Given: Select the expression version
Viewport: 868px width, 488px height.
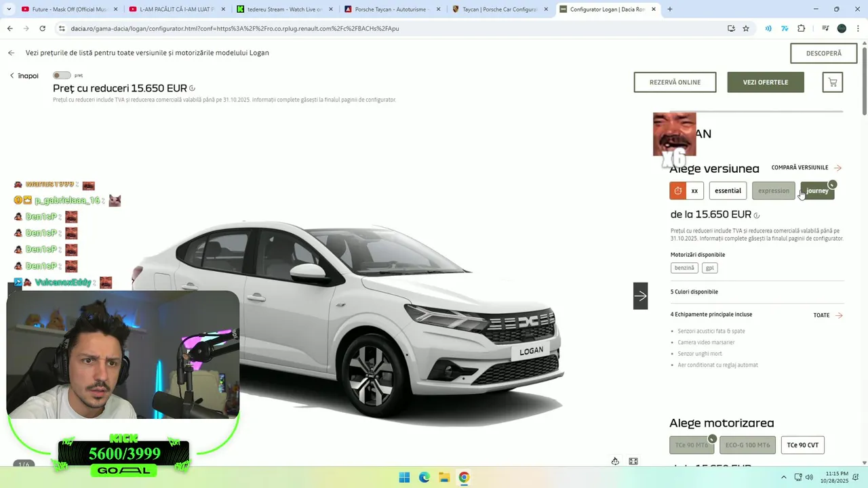Looking at the screenshot, I should point(774,190).
